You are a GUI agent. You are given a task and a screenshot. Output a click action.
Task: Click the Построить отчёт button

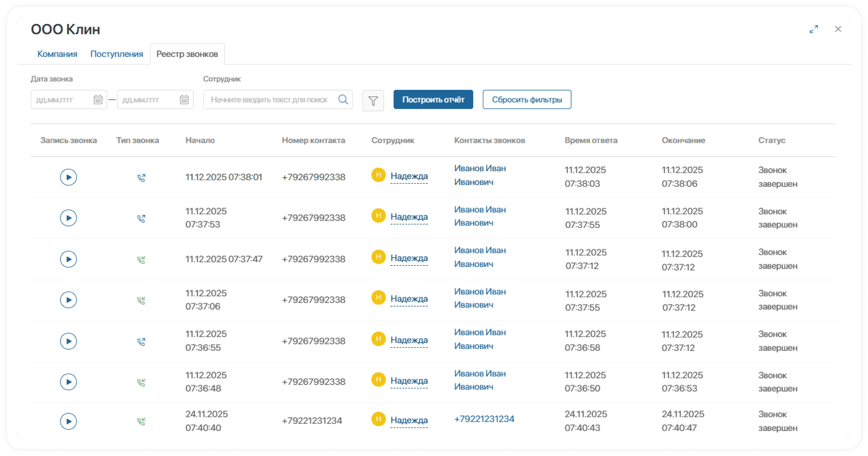[433, 99]
